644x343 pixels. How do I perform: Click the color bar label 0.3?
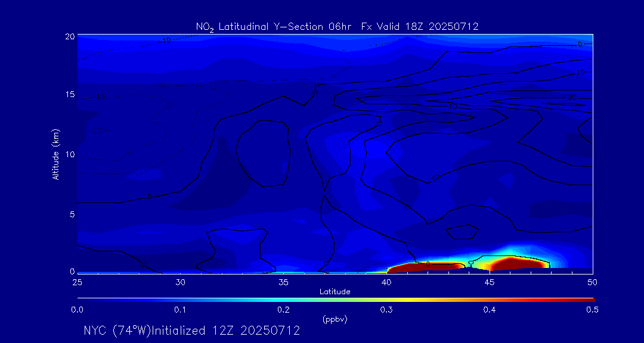coord(386,310)
